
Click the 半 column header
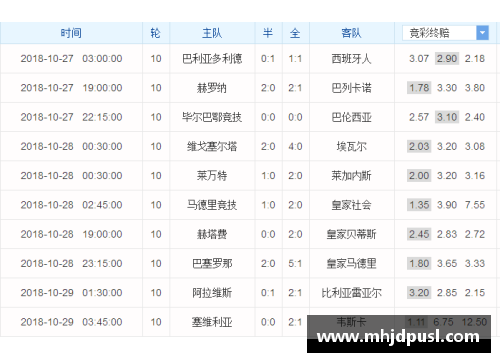click(268, 33)
